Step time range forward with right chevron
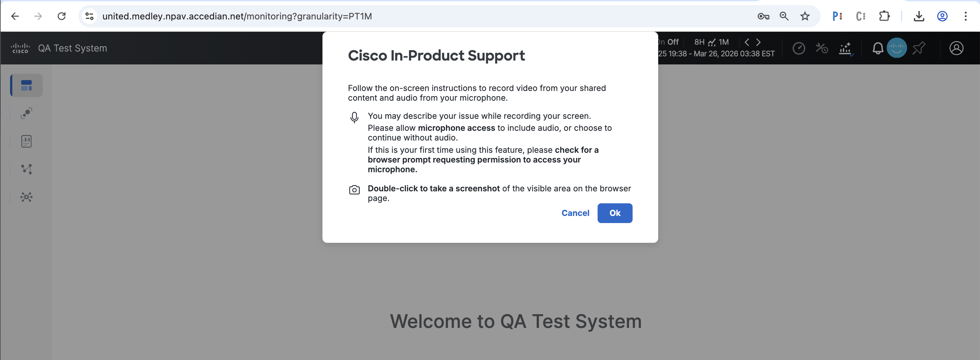The image size is (980, 360). coord(758,42)
